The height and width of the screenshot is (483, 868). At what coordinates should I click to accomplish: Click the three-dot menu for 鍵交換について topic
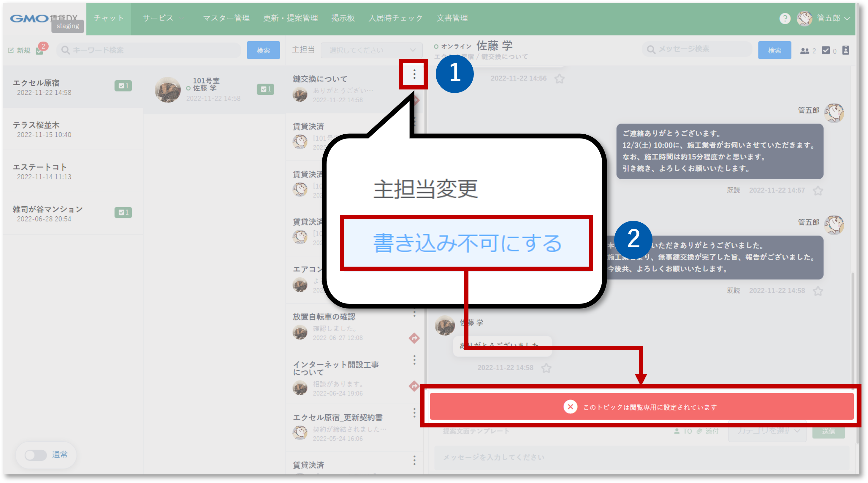[414, 74]
